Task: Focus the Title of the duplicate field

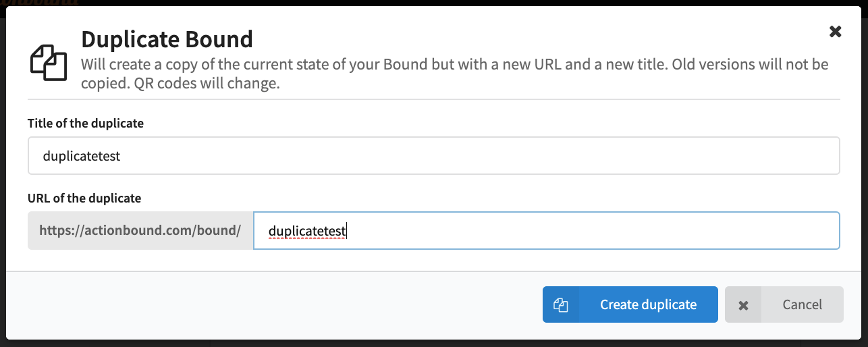Action: click(433, 156)
